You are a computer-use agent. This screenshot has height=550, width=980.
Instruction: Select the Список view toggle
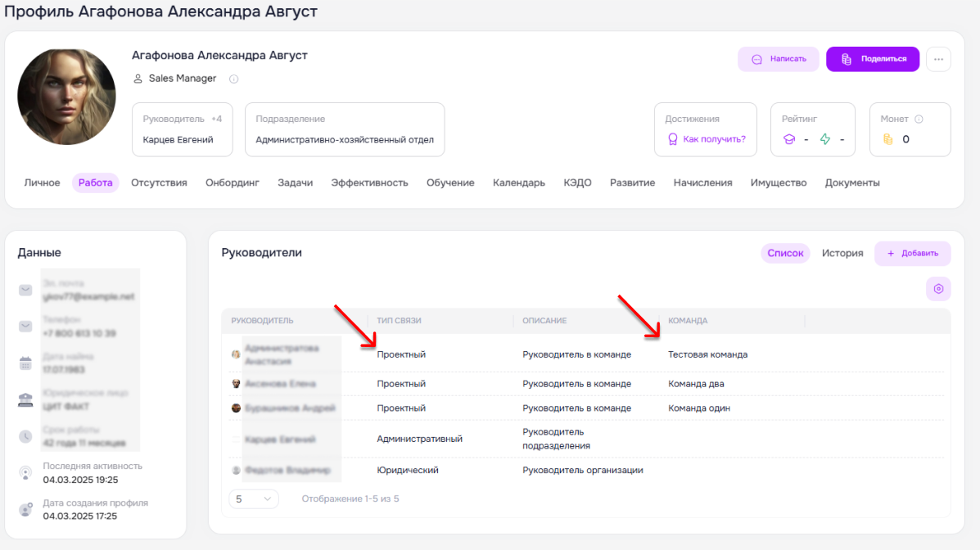pos(785,253)
